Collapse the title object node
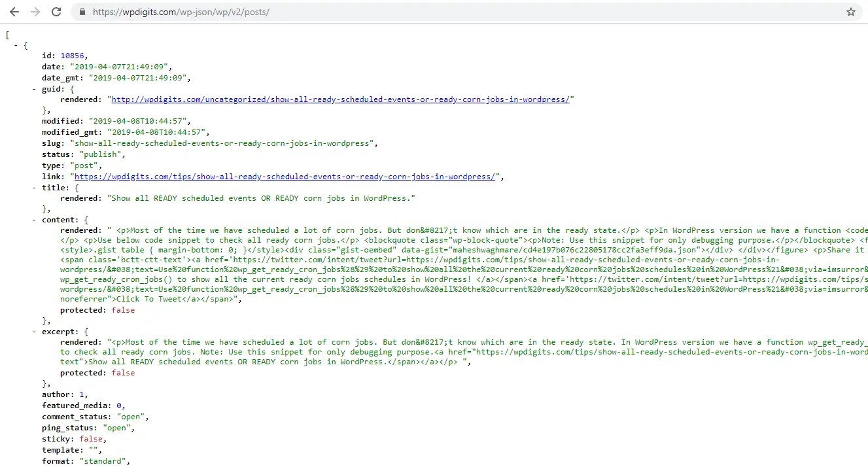Image resolution: width=868 pixels, height=467 pixels. coord(33,187)
